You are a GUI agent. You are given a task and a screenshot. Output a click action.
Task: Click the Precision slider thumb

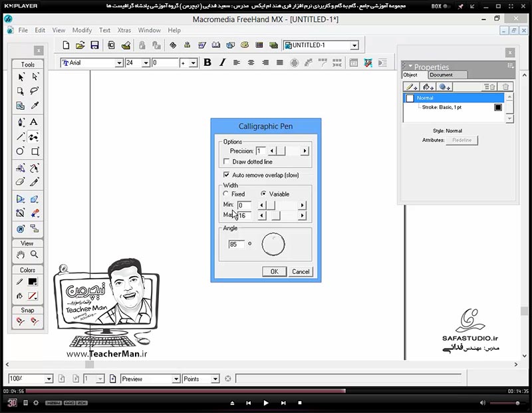pyautogui.click(x=281, y=151)
